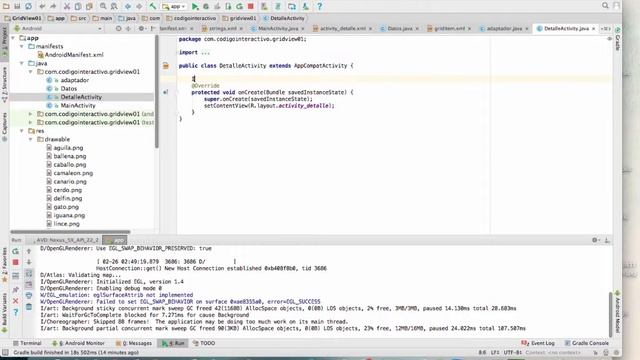
Task: Switch to adaptador.java editor tab
Action: click(504, 29)
